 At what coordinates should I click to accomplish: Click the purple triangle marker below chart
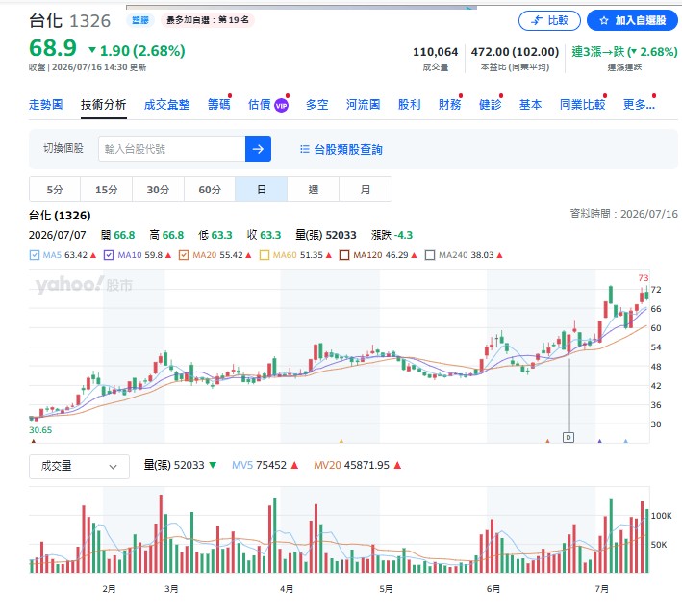point(600,441)
